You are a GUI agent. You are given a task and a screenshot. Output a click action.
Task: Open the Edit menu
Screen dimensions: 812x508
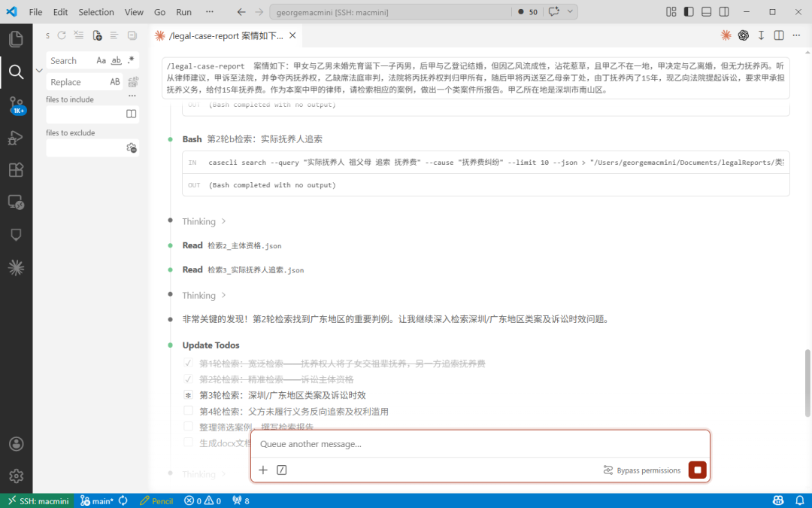[x=61, y=12]
